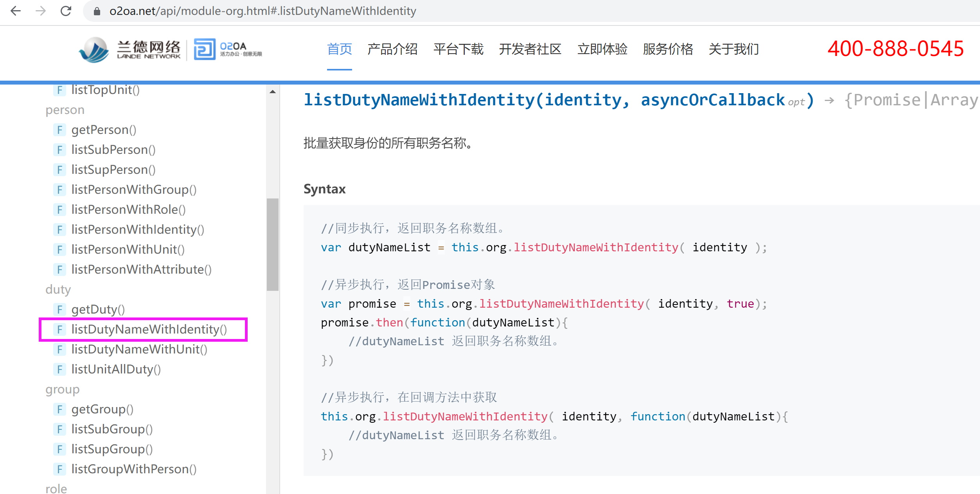Open the 首页 navigation tab
Image resolution: width=980 pixels, height=494 pixels.
(339, 49)
